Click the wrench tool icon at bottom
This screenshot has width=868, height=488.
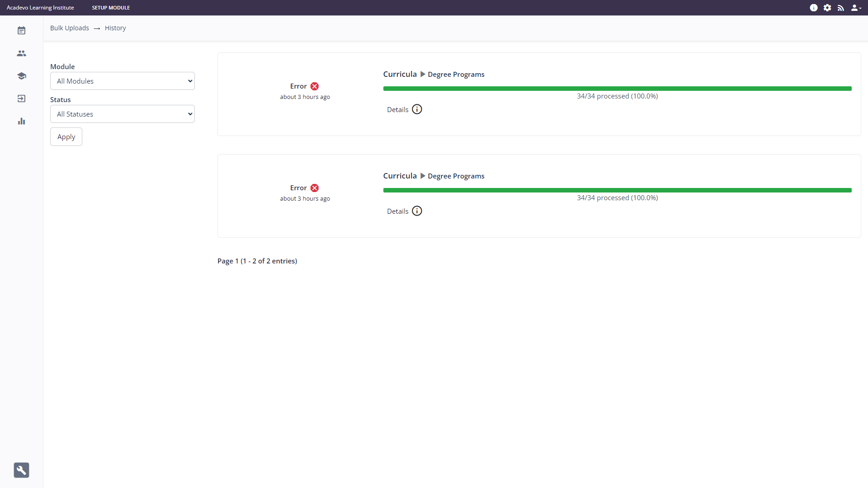[x=21, y=470]
